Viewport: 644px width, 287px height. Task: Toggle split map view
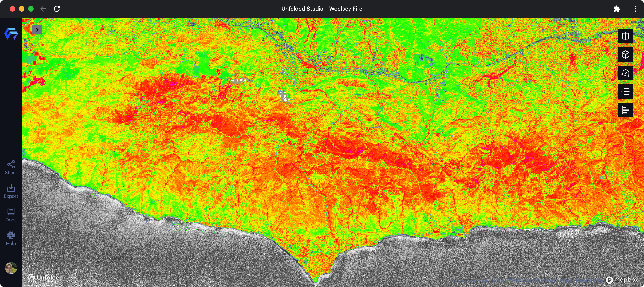(x=625, y=36)
